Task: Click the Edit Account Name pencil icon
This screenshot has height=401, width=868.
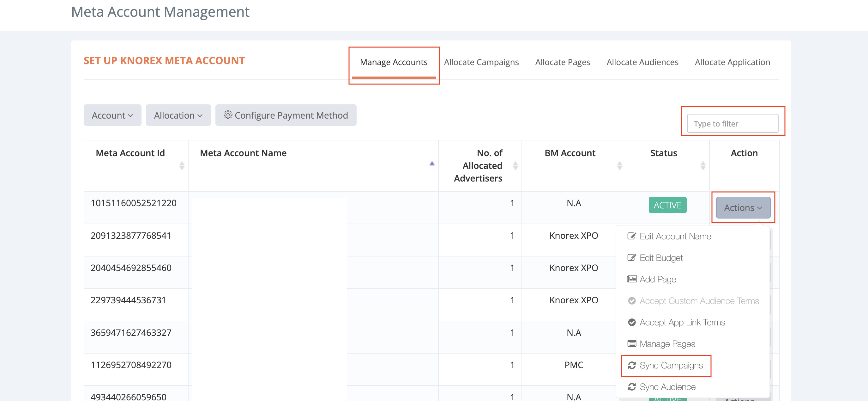Action: coord(631,236)
